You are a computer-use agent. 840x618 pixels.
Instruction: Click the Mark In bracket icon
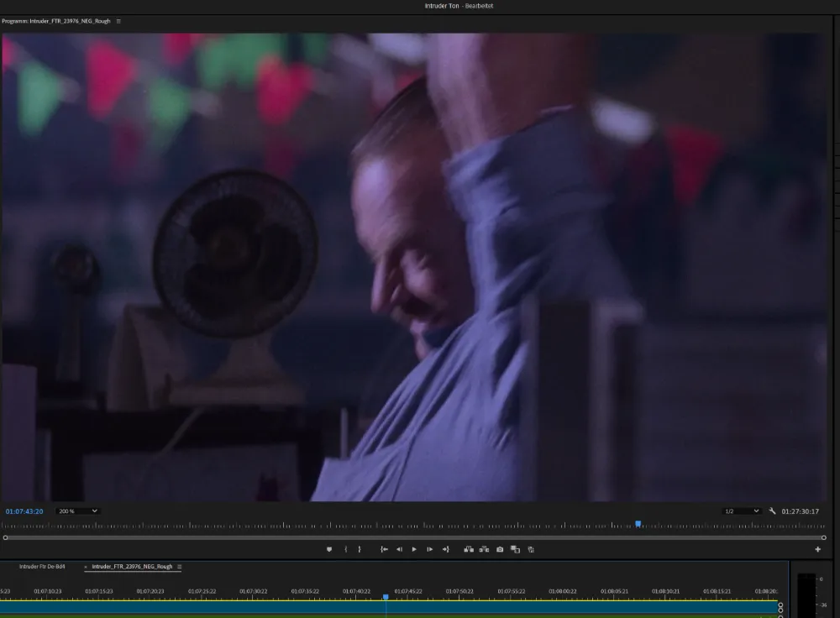pos(345,549)
